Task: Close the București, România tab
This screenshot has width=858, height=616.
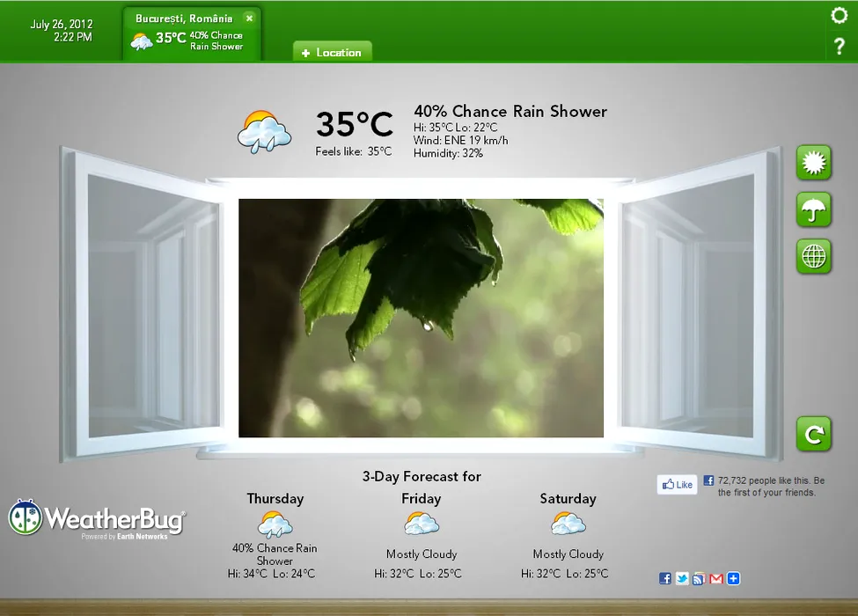Action: coord(249,18)
